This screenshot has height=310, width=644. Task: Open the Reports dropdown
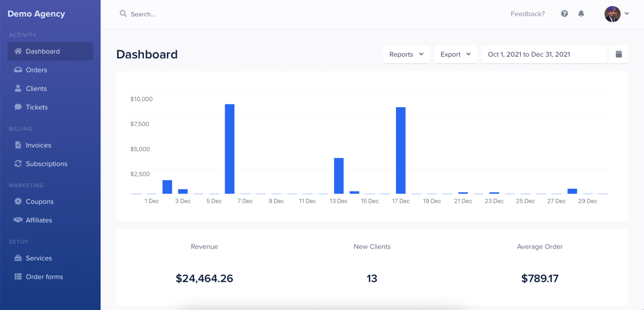(x=406, y=54)
